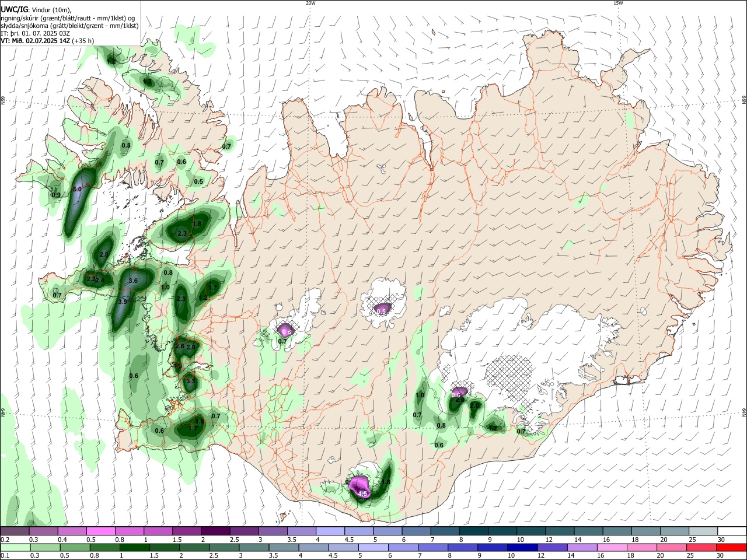Click the bright red swatch ending the rain legend

[731, 548]
